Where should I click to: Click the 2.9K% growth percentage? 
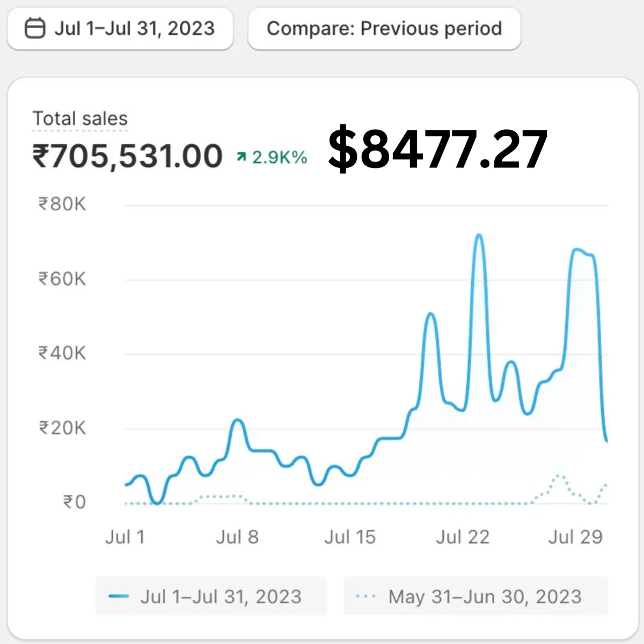(x=280, y=157)
